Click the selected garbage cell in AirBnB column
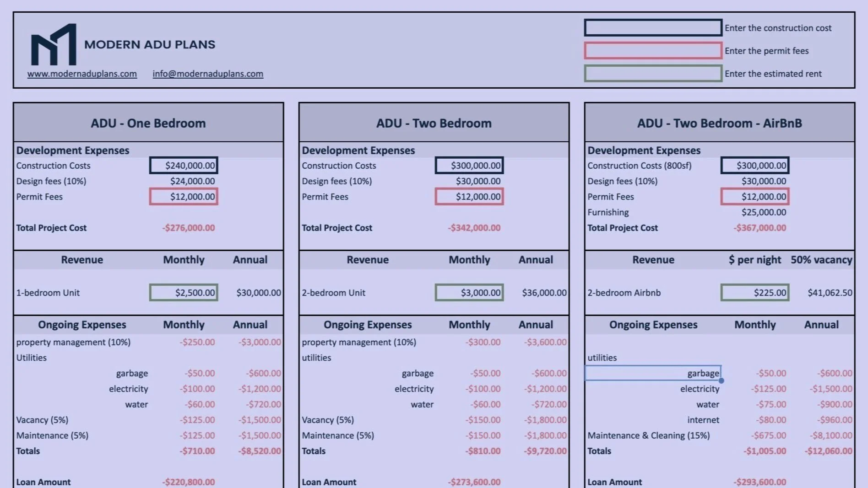868x488 pixels. point(653,373)
